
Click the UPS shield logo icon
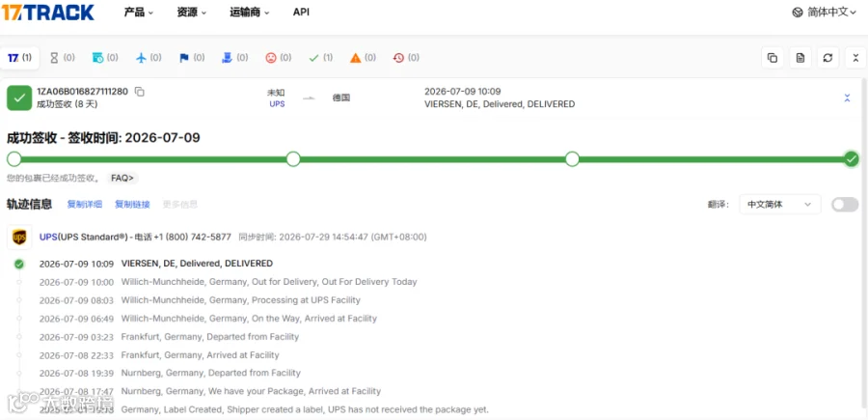19,238
